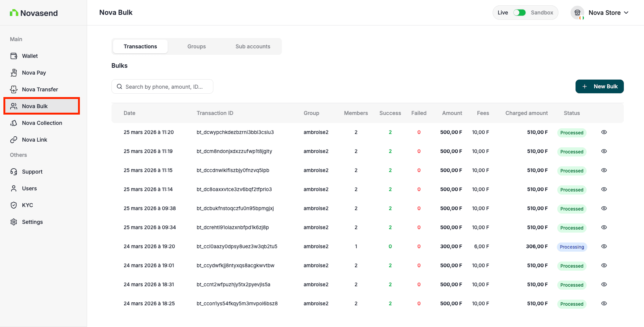The height and width of the screenshot is (327, 644).
Task: Click the Status column header
Action: (x=572, y=113)
